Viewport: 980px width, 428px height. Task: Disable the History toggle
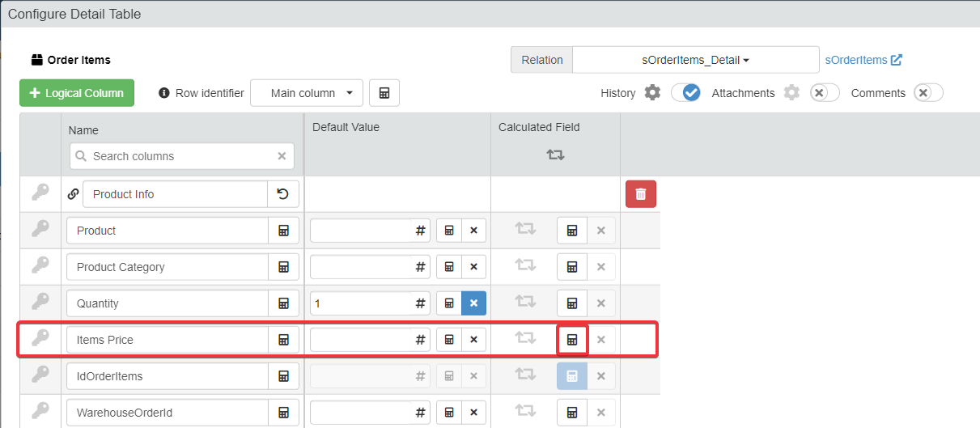pos(685,93)
